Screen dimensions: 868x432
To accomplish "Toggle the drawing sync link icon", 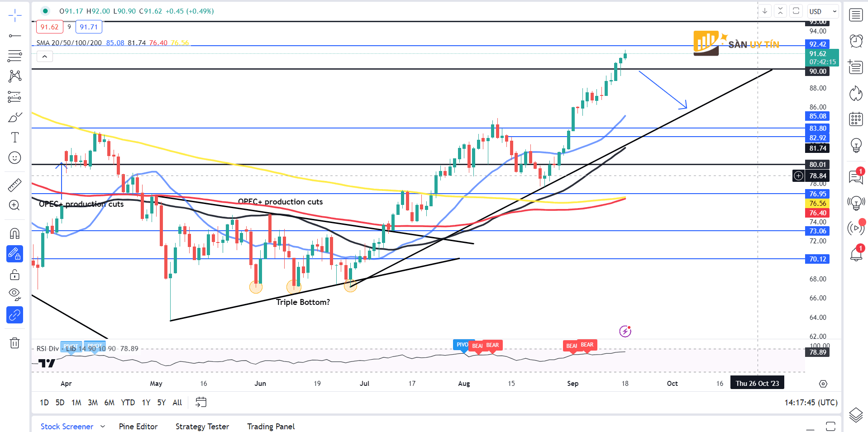I will point(15,315).
